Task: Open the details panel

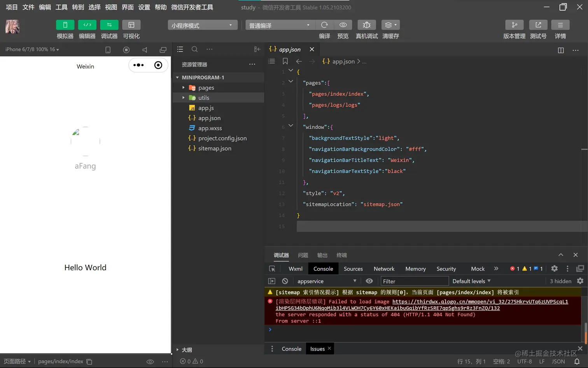Action: coord(560,25)
